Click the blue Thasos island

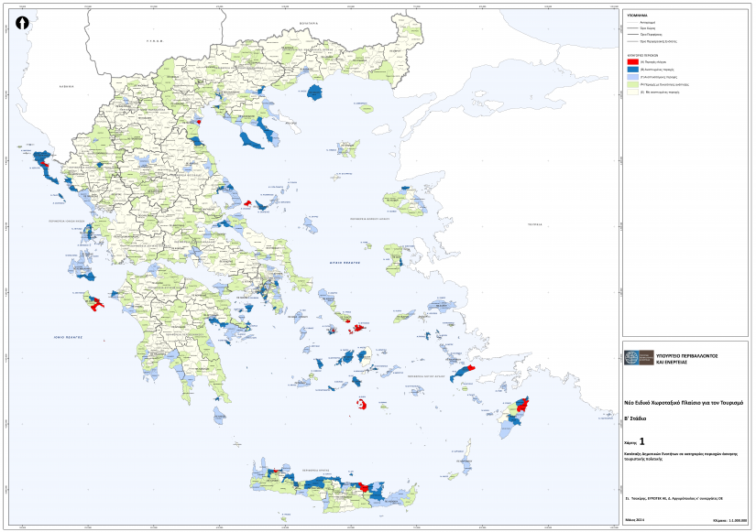[317, 92]
